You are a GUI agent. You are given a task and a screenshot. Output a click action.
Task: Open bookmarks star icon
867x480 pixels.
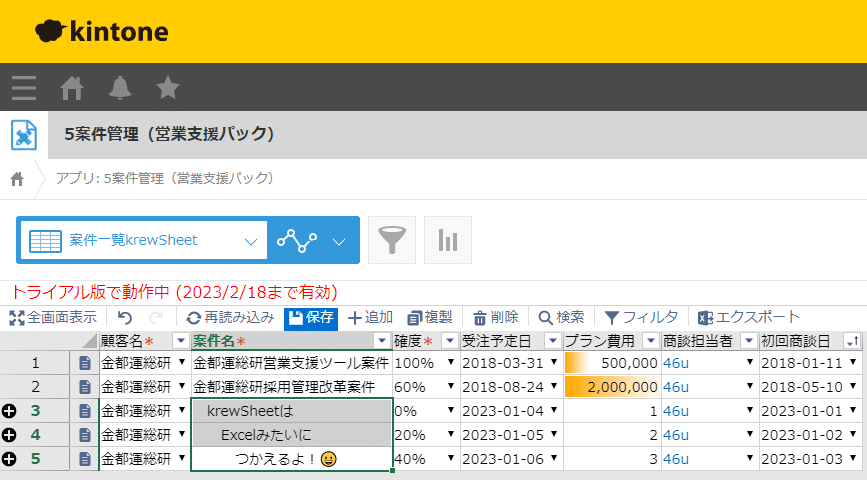point(168,87)
